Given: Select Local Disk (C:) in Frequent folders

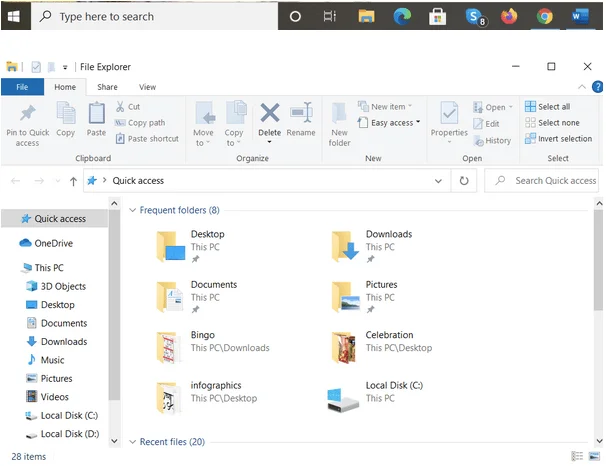Looking at the screenshot, I should click(375, 397).
